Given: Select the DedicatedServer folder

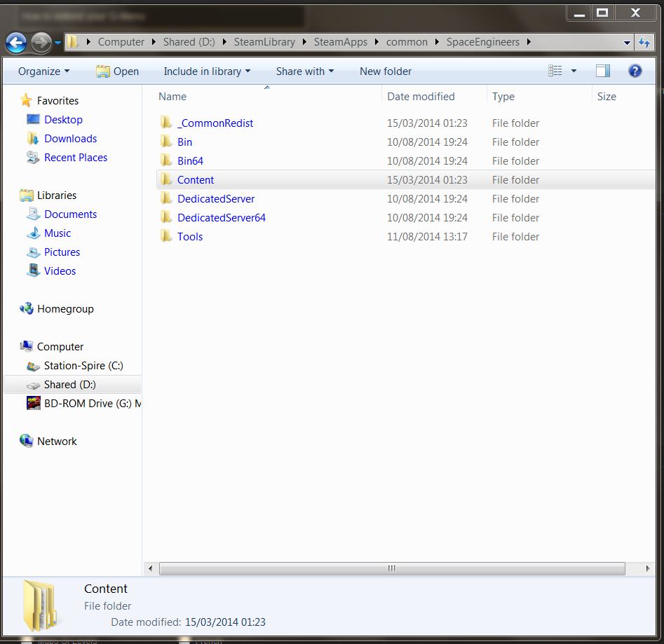Looking at the screenshot, I should 216,199.
